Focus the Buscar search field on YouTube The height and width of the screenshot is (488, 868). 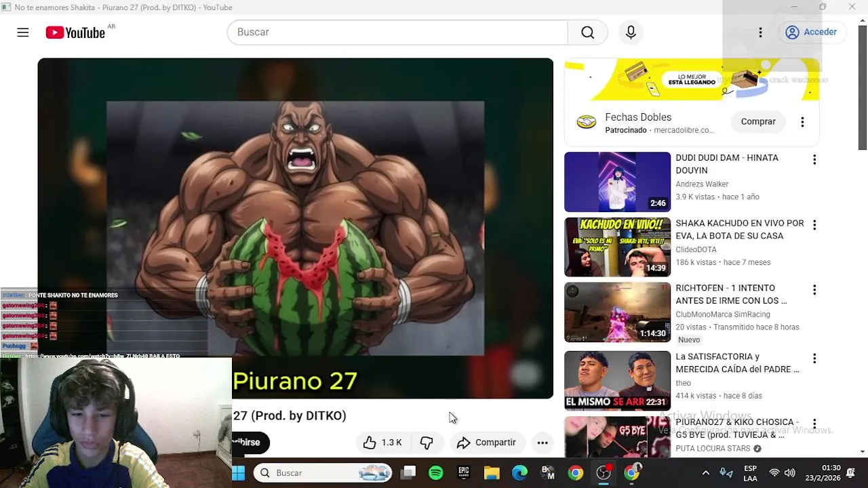(397, 32)
